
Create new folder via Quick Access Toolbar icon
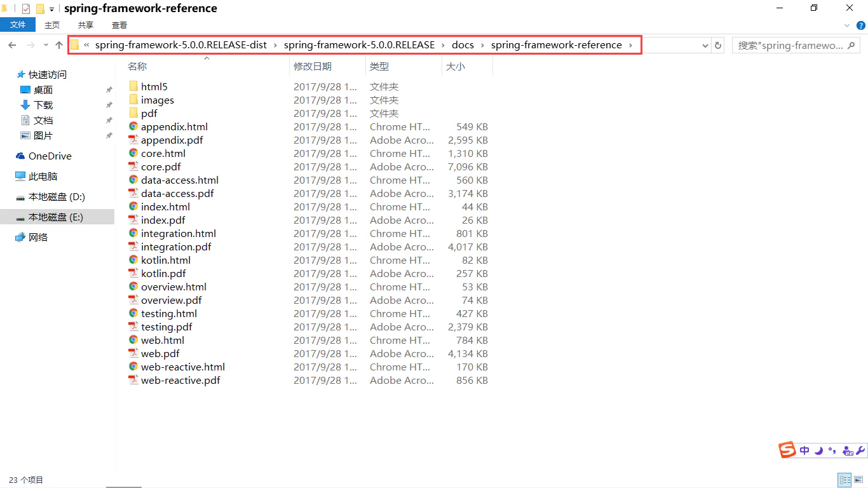[x=41, y=8]
